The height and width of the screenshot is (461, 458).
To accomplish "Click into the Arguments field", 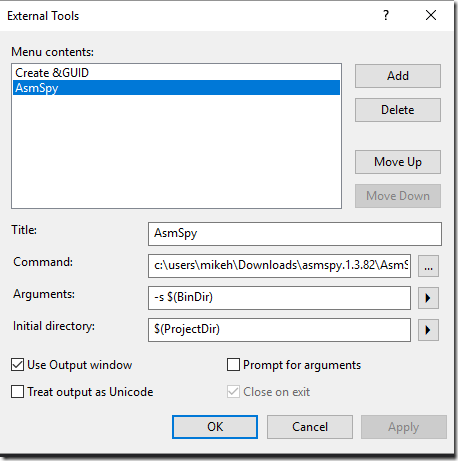I will 279,298.
